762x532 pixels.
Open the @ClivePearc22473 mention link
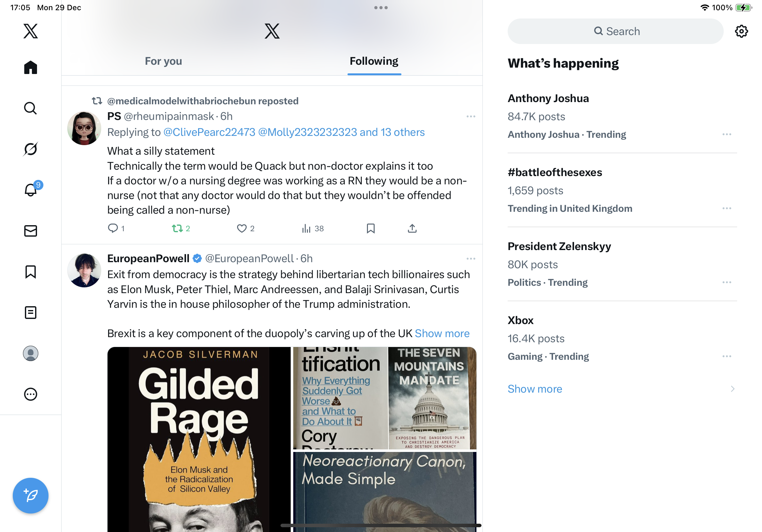(x=209, y=132)
